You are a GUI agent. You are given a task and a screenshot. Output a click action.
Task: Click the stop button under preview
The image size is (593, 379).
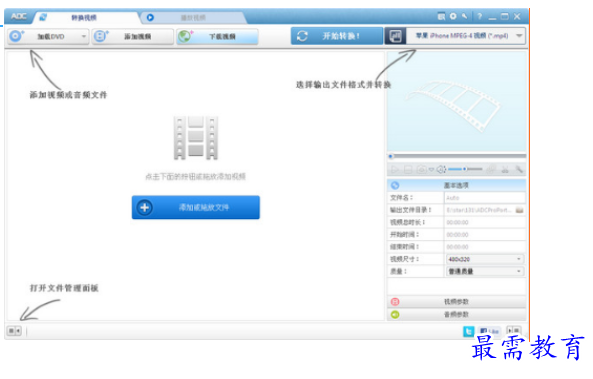pyautogui.click(x=408, y=169)
